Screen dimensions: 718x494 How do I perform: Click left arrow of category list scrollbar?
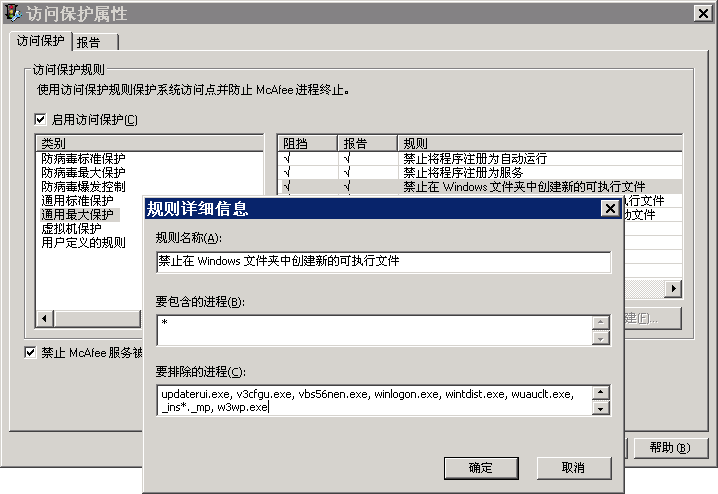click(45, 318)
